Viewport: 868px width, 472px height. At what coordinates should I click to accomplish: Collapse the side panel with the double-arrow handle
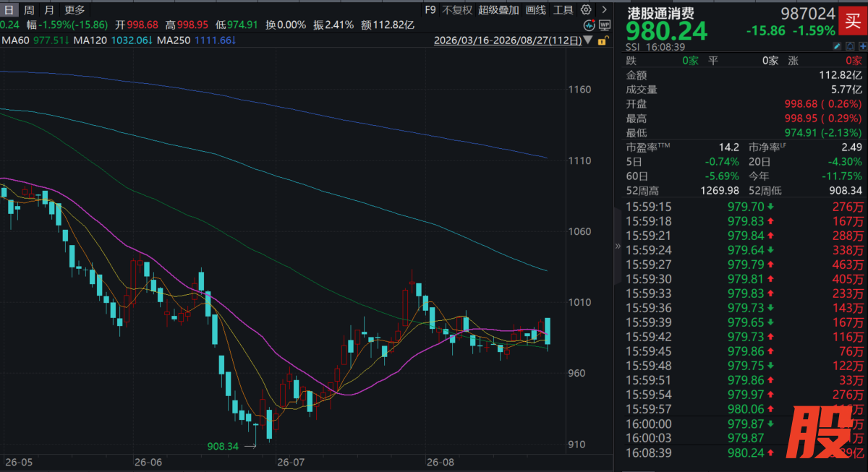[x=618, y=246]
